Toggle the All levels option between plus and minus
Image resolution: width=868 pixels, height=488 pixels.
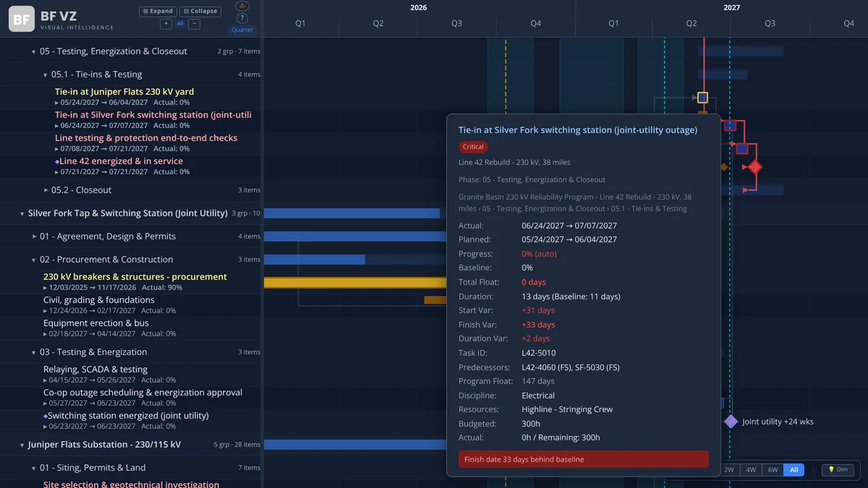[x=180, y=24]
